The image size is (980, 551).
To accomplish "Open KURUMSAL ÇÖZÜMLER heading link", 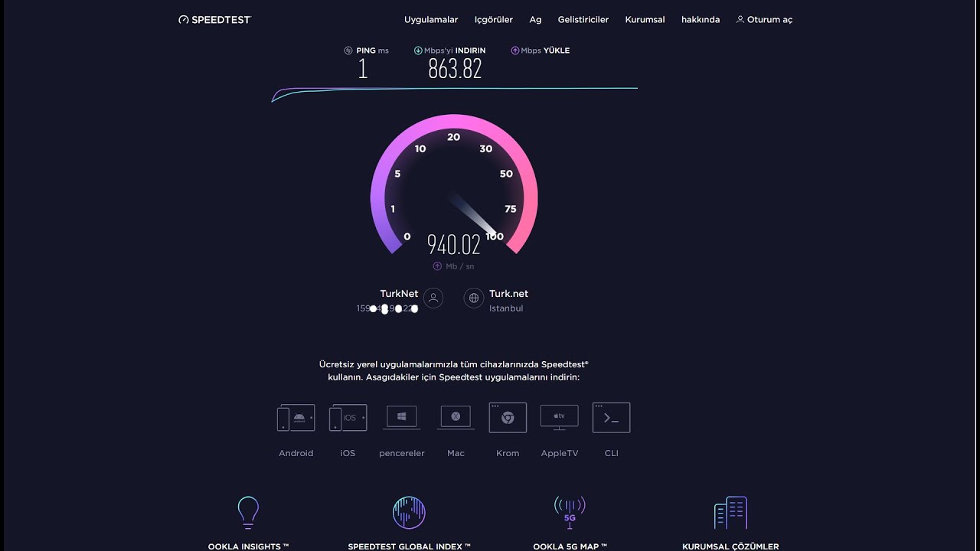I will tap(730, 546).
